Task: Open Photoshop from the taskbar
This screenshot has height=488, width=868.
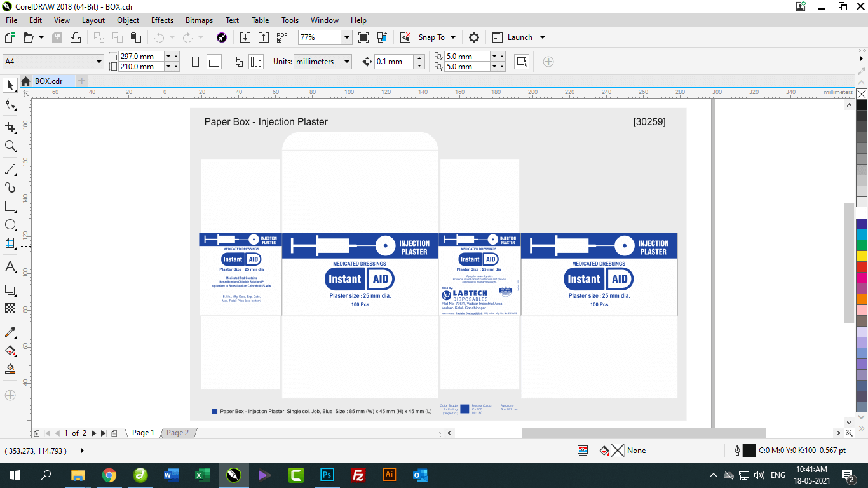Action: 327,475
